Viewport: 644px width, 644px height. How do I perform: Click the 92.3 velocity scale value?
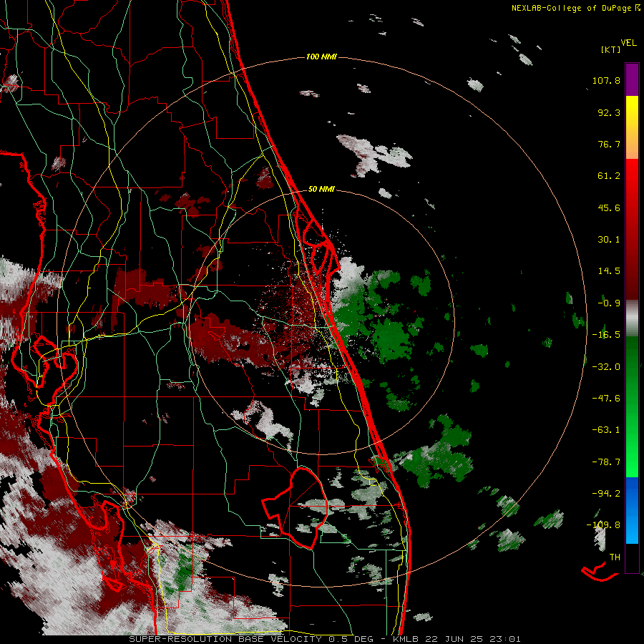609,112
